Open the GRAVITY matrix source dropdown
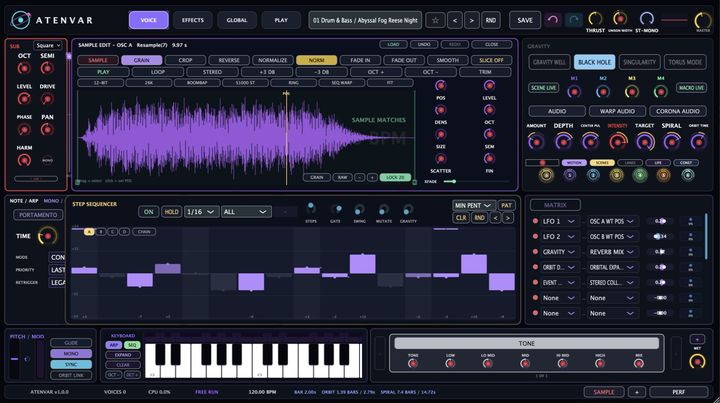This screenshot has height=403, width=720. 559,252
